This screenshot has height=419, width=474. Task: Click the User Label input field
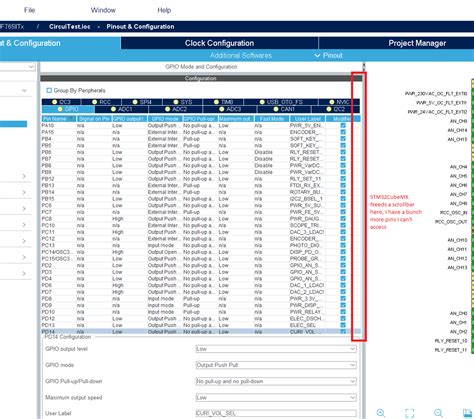[x=276, y=413]
